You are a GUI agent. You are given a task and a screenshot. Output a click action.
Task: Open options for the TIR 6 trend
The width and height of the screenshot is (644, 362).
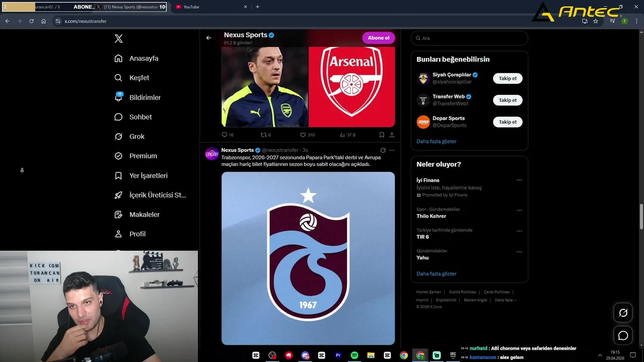click(x=519, y=231)
